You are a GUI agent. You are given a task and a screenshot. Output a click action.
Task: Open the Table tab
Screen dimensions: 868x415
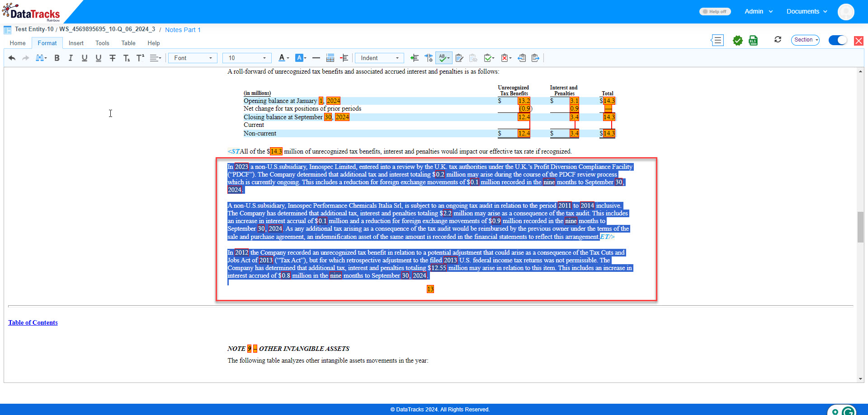[128, 43]
